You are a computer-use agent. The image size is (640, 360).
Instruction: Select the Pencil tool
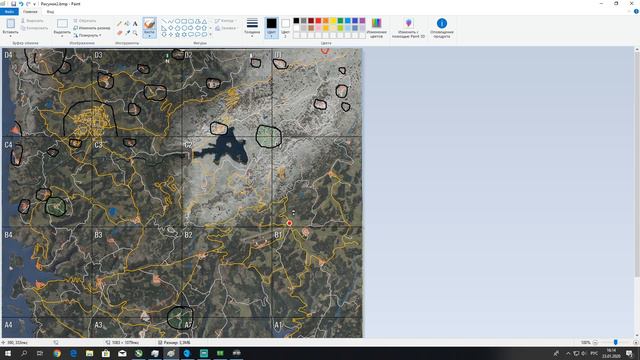click(119, 24)
